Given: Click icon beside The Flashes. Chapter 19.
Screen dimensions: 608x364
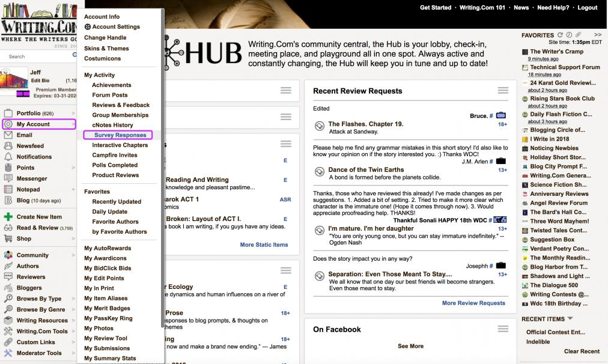Looking at the screenshot, I should (x=320, y=126).
